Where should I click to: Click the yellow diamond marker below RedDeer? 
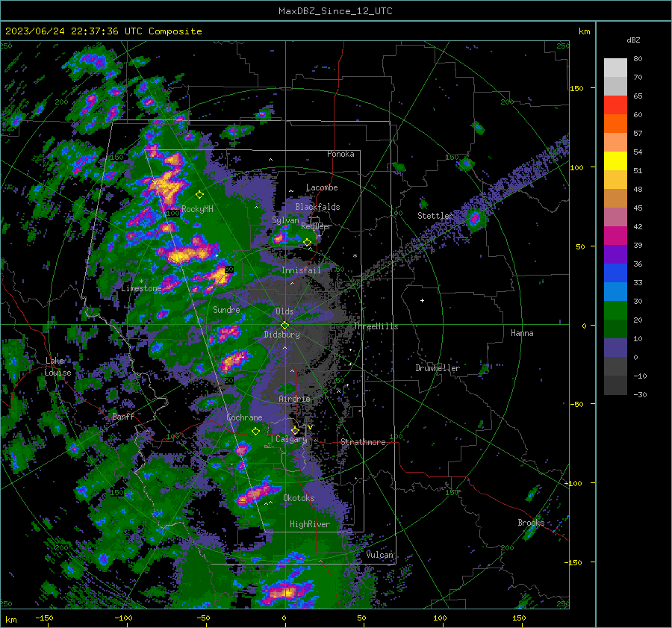pyautogui.click(x=308, y=243)
